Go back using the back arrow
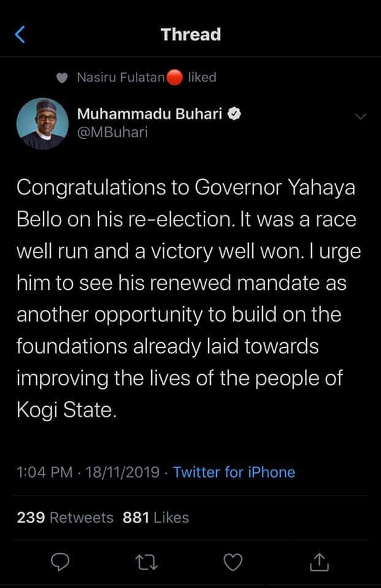The height and width of the screenshot is (588, 381). pos(20,34)
